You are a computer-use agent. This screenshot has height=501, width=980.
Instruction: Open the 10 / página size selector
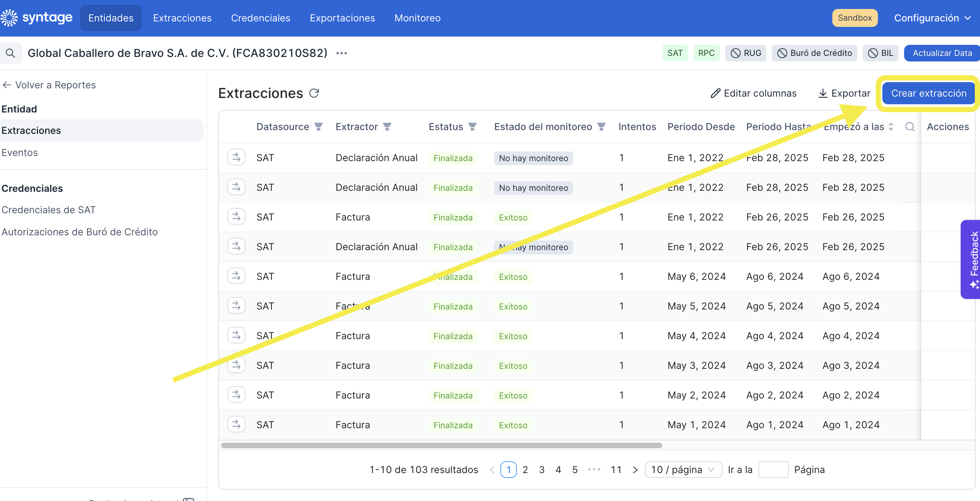pyautogui.click(x=683, y=470)
